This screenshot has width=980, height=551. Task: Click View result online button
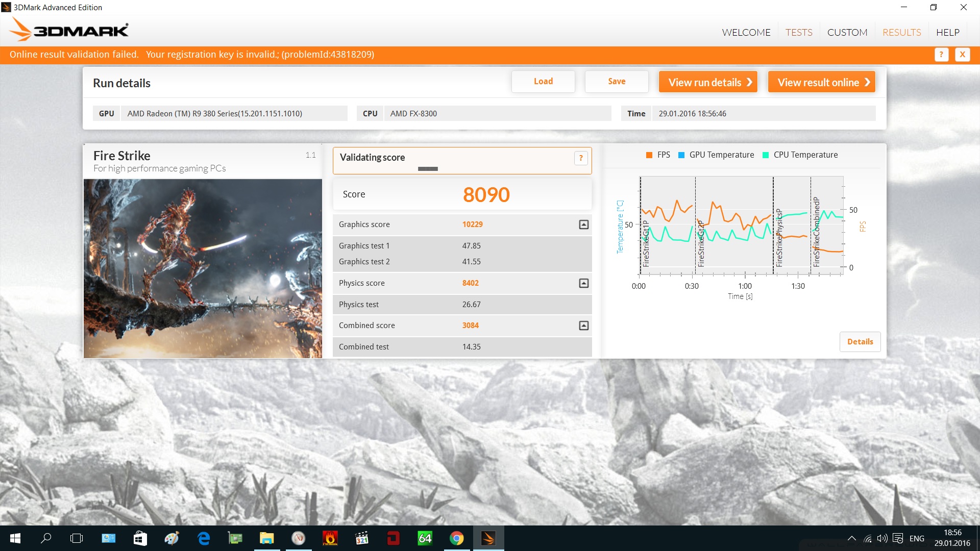pyautogui.click(x=821, y=82)
